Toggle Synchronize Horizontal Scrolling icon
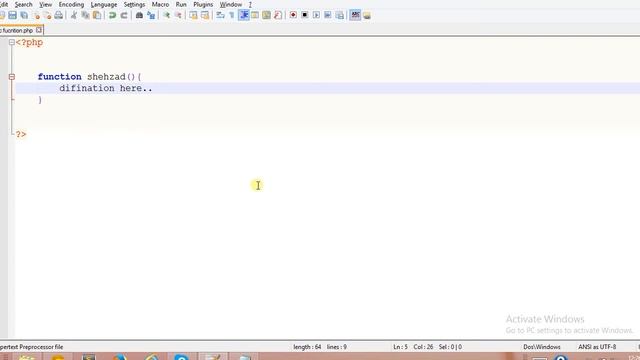The width and height of the screenshot is (640, 360). (x=205, y=16)
